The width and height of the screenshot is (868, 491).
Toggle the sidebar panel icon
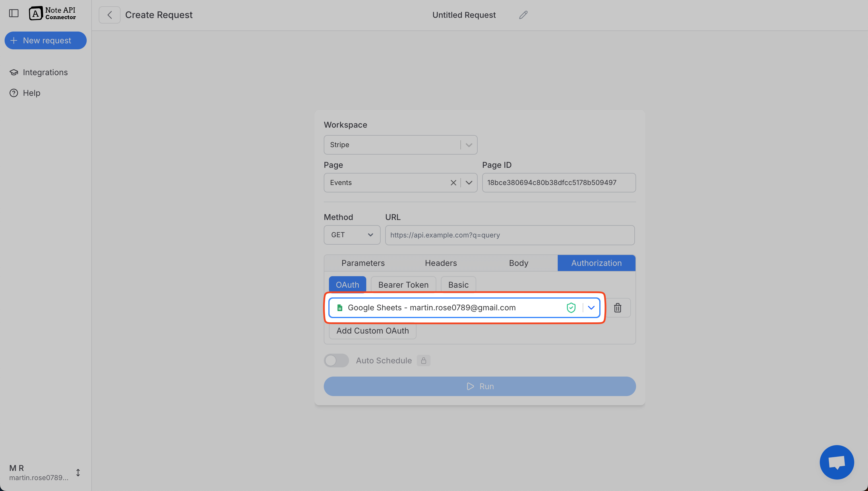[13, 13]
